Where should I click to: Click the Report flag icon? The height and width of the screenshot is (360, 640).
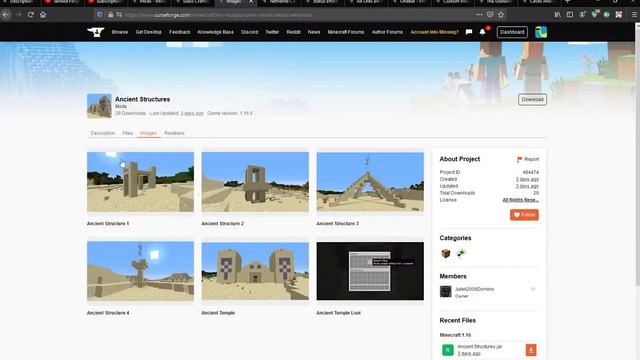click(x=519, y=159)
